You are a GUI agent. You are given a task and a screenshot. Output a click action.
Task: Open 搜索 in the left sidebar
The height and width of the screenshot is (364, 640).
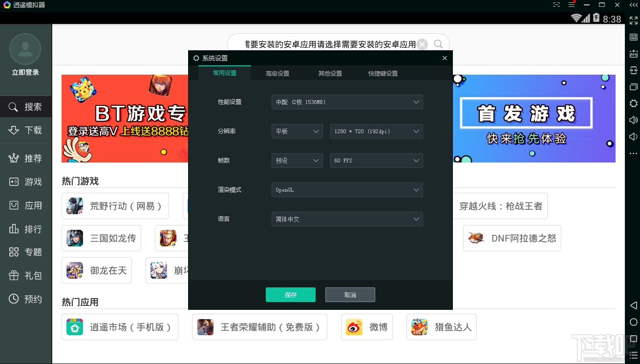26,107
